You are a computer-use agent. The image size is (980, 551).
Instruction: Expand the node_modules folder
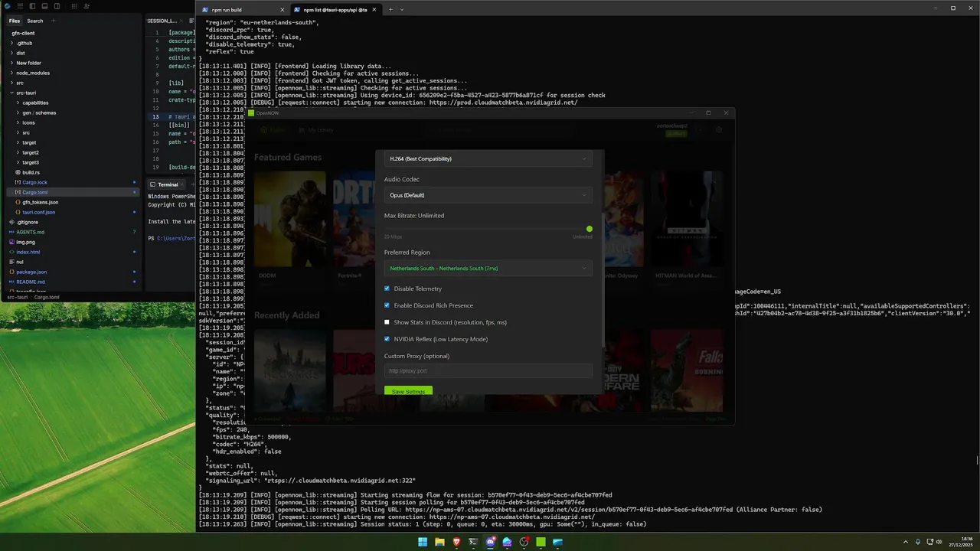pyautogui.click(x=73, y=73)
